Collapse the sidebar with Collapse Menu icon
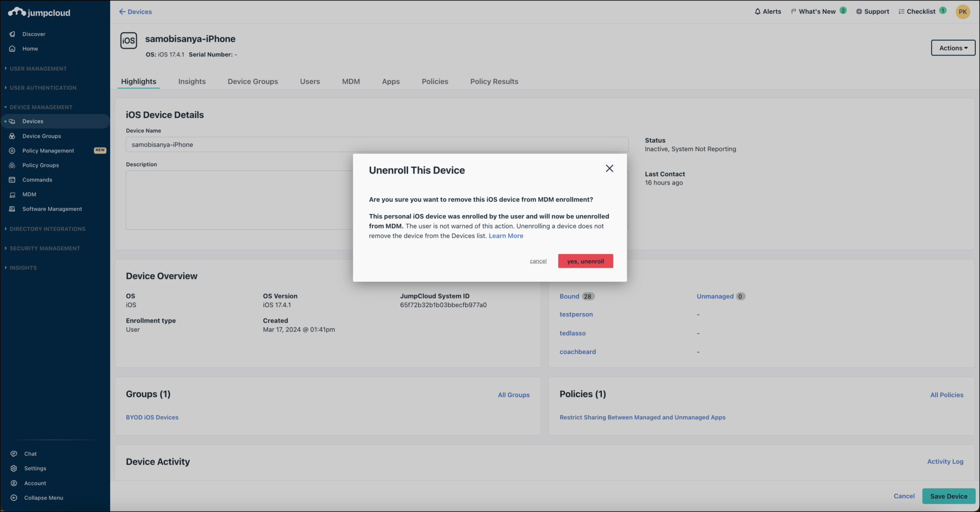Viewport: 980px width, 512px height. 14,498
